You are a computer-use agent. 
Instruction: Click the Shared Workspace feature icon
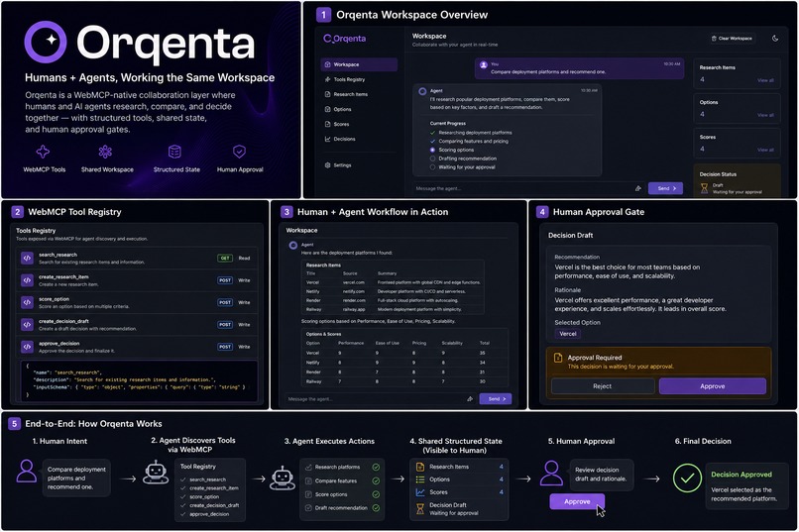point(105,152)
